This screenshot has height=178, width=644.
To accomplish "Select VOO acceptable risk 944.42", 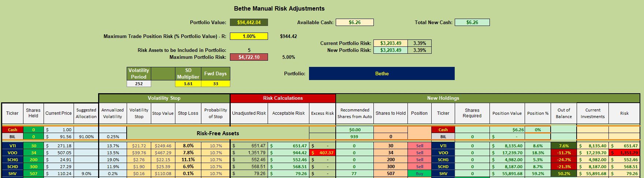I will [289, 153].
